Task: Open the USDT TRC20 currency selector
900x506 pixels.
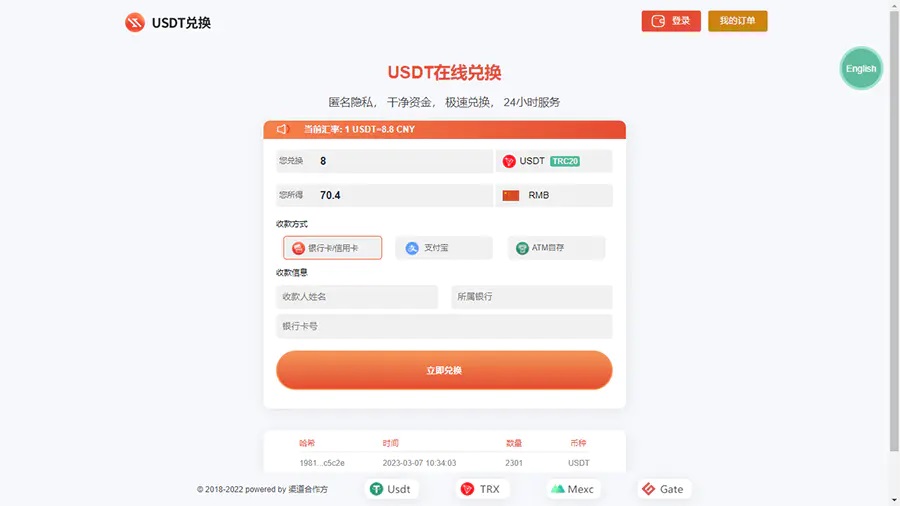Action: [x=554, y=161]
